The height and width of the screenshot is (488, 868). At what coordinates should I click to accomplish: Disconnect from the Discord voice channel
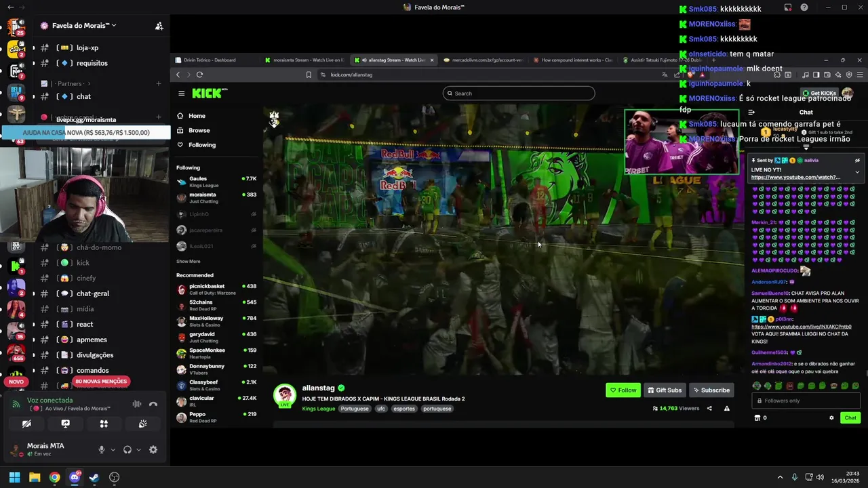click(153, 404)
